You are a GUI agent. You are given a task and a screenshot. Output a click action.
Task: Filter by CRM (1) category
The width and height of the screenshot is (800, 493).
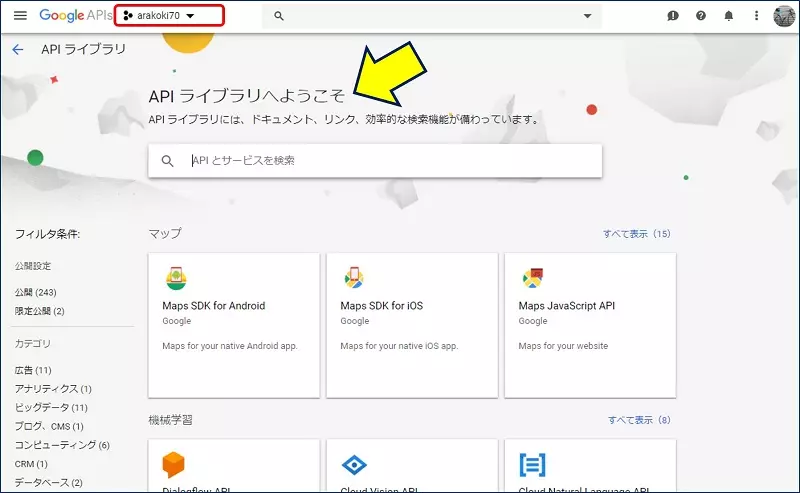click(x=31, y=464)
